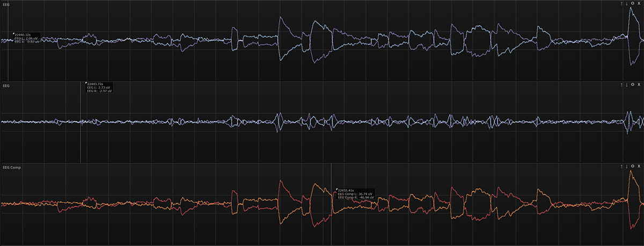This screenshot has width=644, height=246.
Task: Click the vertical cursor line in the top panel
Action: 8,59
